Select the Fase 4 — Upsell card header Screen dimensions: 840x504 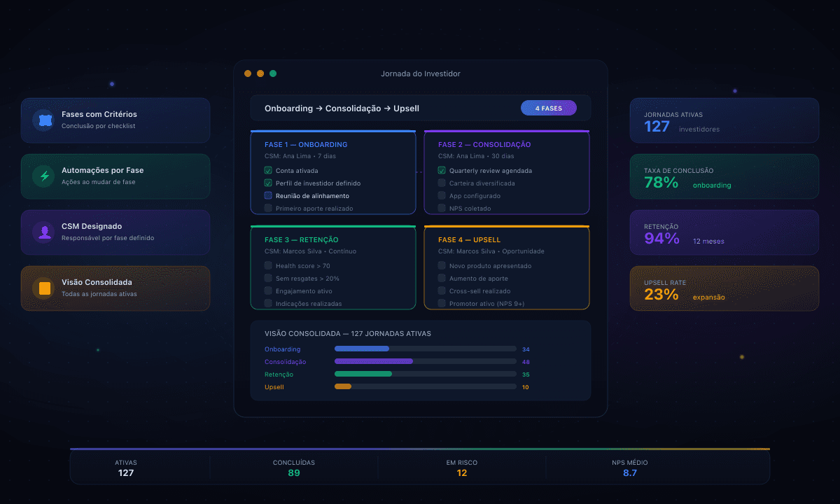pyautogui.click(x=469, y=240)
